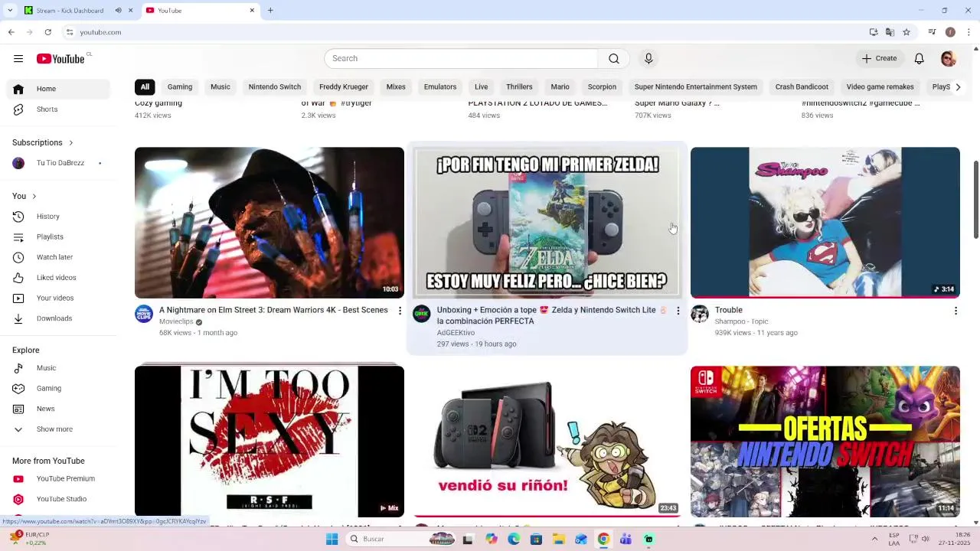Viewport: 980px width, 551px height.
Task: Go to Home in sidebar
Action: tap(58, 89)
